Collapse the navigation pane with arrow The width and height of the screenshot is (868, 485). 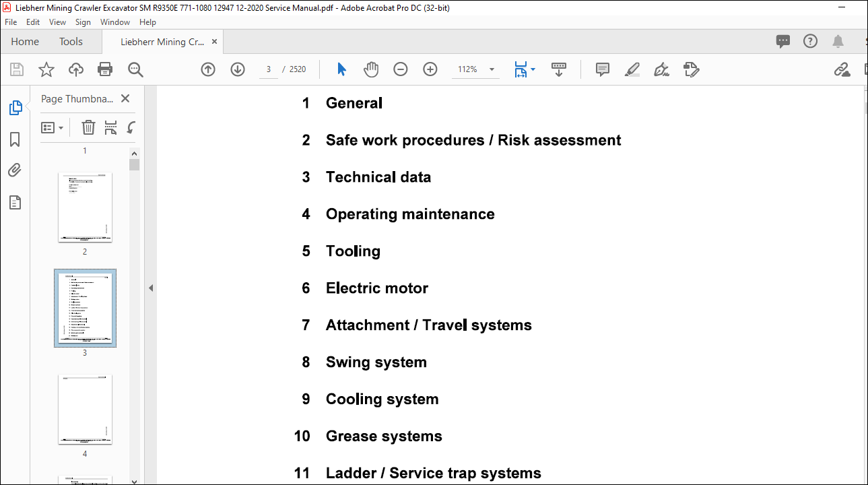point(151,288)
